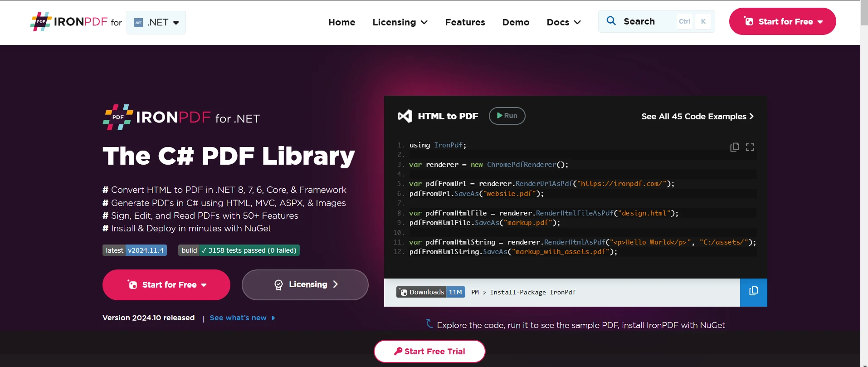This screenshot has width=868, height=367.
Task: Expand the Docs menu
Action: coord(564,22)
